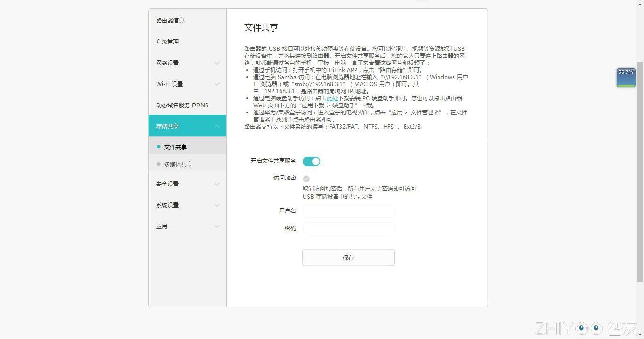Expand 安全设置 chevron arrow
Viewport: 644px width, 339px height.
click(x=217, y=184)
